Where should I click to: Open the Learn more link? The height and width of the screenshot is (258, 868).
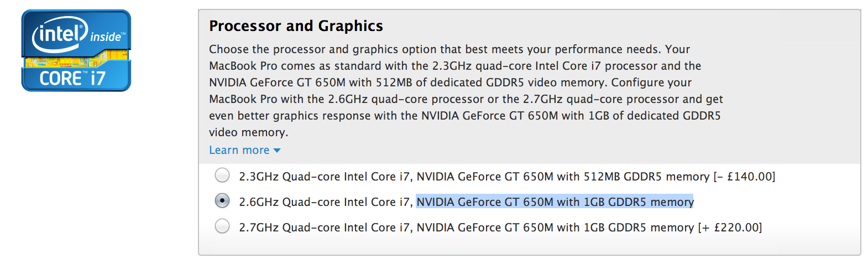[x=239, y=150]
